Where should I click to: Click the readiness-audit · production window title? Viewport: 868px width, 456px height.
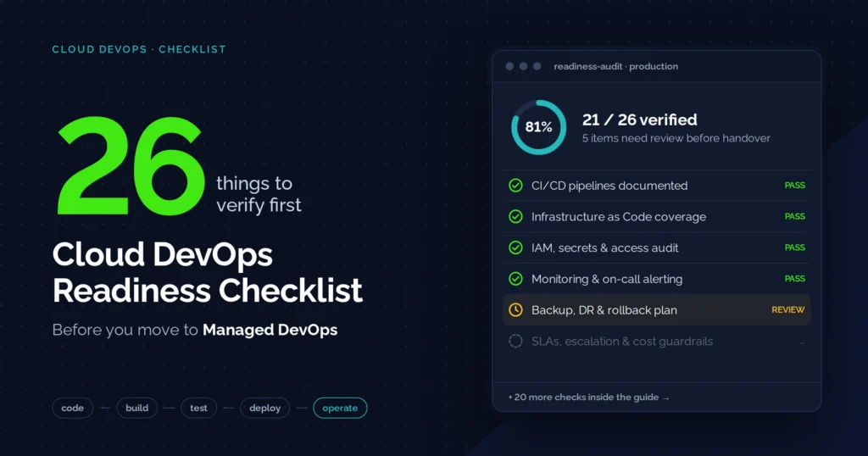point(615,66)
